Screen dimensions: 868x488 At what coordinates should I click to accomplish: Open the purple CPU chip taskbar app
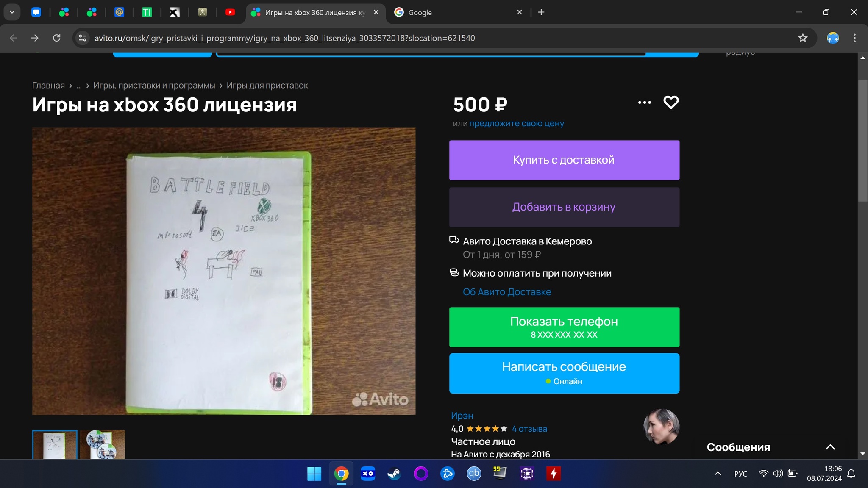[527, 474]
